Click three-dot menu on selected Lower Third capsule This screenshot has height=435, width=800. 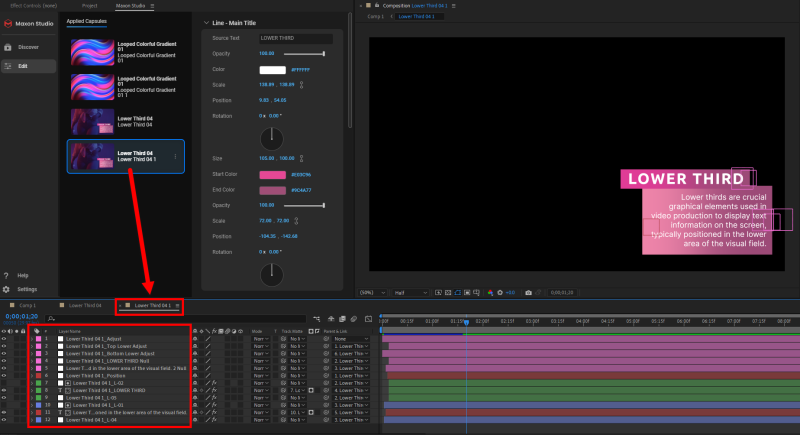pos(176,156)
